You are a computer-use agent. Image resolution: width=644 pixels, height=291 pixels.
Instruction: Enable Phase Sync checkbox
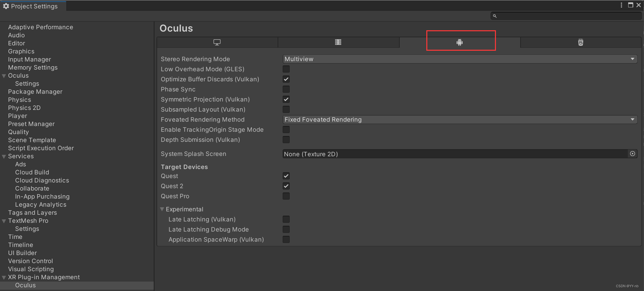[286, 89]
